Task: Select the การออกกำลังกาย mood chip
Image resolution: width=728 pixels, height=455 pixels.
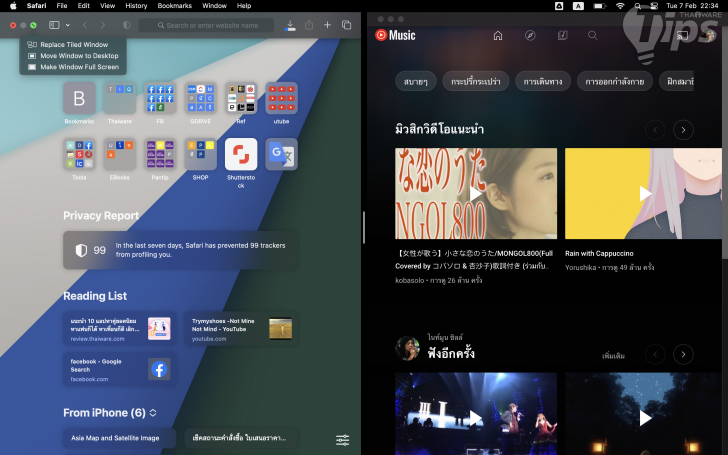Action: tap(614, 81)
